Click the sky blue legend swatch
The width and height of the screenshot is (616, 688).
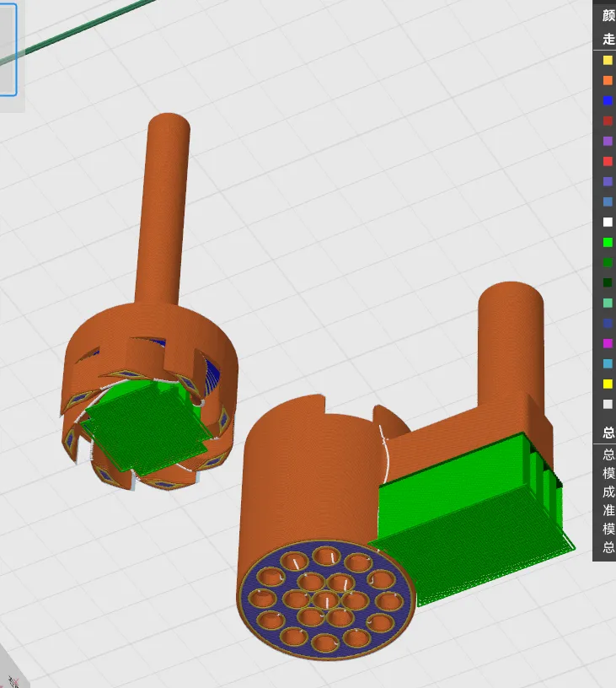point(608,363)
